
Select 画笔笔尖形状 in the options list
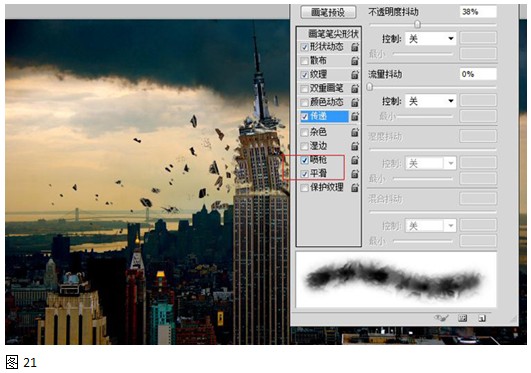[x=333, y=34]
